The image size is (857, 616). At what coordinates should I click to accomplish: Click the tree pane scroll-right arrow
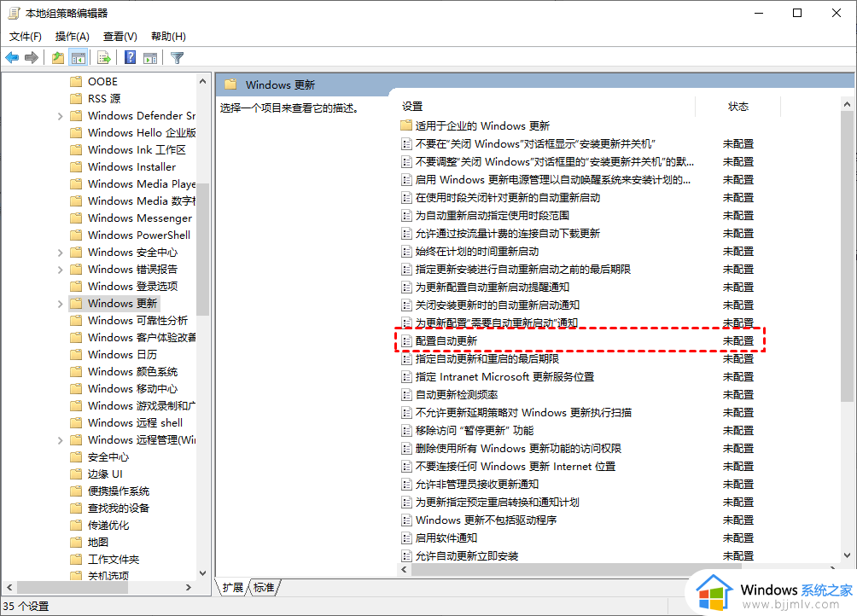[x=189, y=588]
